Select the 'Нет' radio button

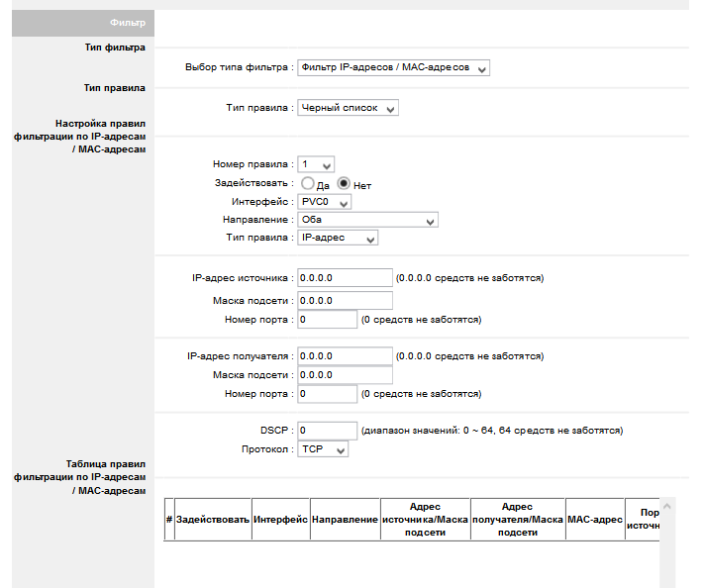point(345,183)
